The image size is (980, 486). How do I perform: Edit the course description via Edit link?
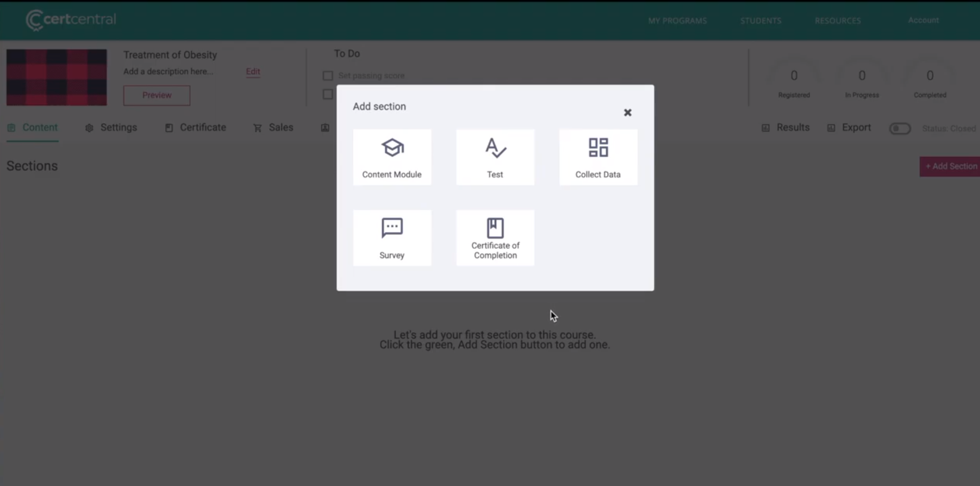tap(253, 72)
